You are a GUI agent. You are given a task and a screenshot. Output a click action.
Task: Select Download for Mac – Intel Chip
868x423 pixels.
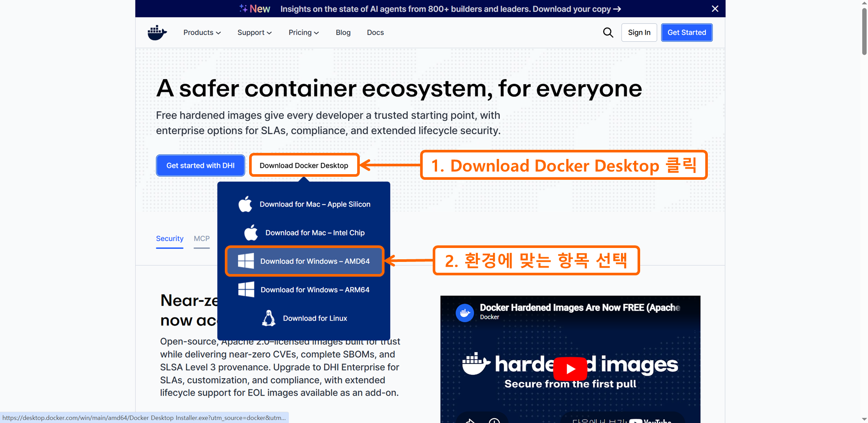(304, 233)
